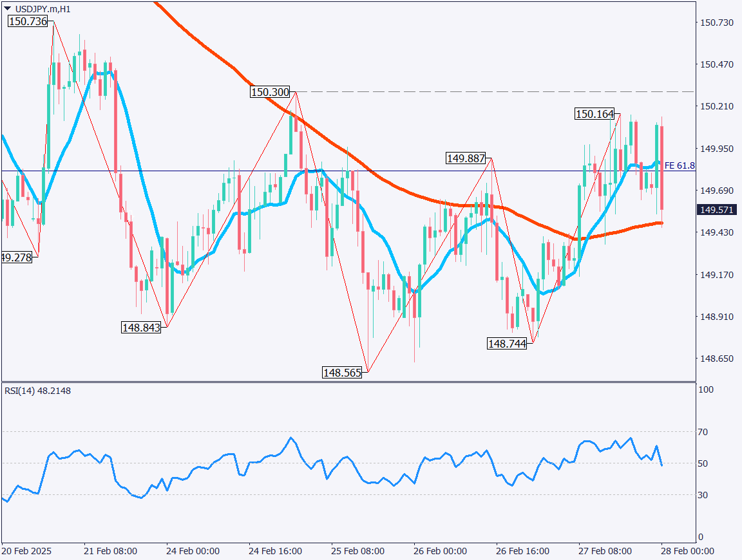Click the 20 Feb 2025 date label
Image resolution: width=742 pixels, height=560 pixels.
pos(27,552)
